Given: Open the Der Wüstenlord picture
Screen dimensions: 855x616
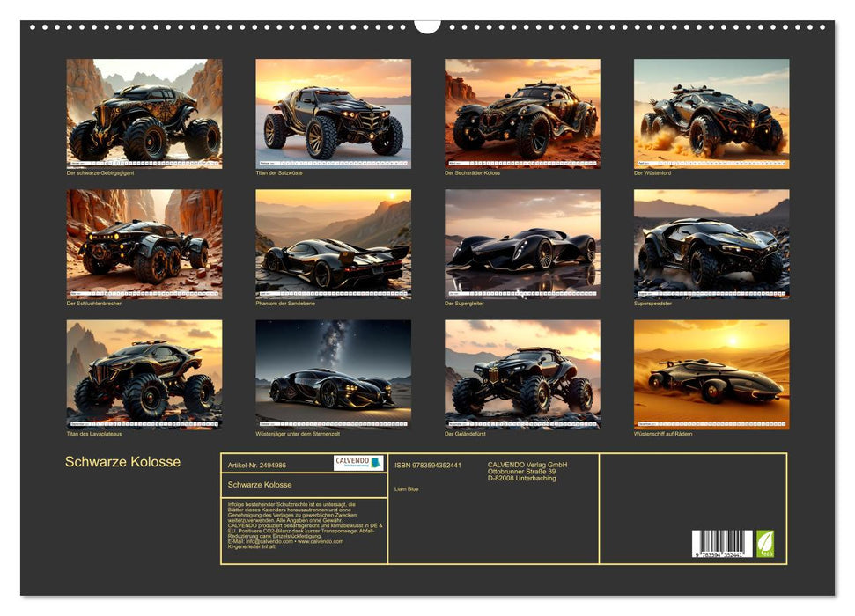Looking at the screenshot, I should point(711,114).
